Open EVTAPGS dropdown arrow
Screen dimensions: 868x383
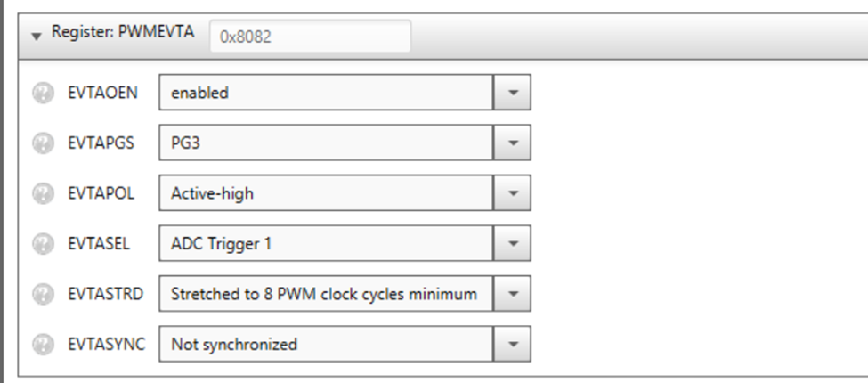point(512,143)
